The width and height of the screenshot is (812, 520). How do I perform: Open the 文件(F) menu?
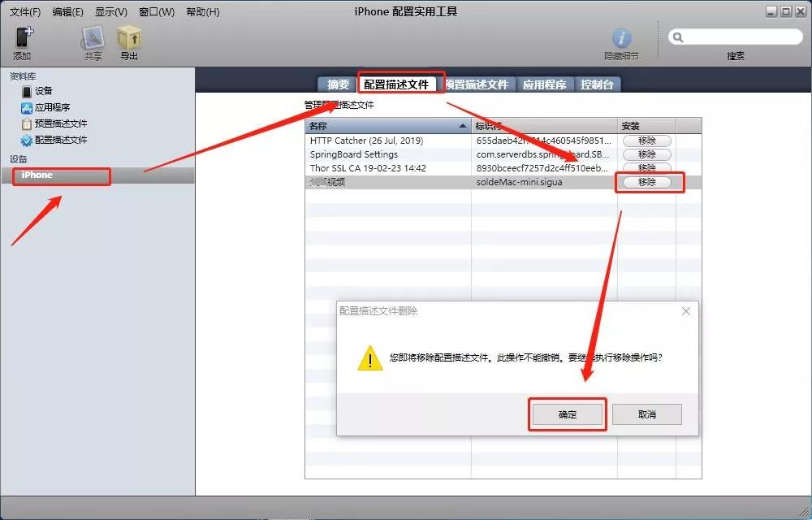[25, 12]
